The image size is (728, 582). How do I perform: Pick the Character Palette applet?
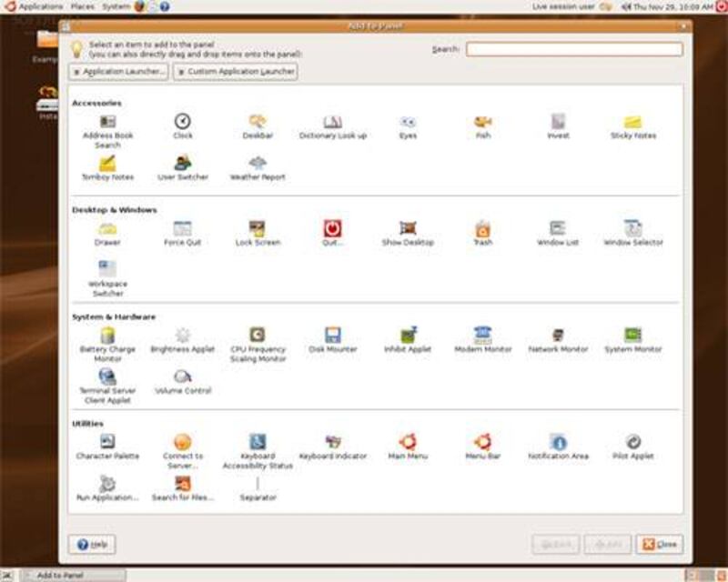[107, 443]
